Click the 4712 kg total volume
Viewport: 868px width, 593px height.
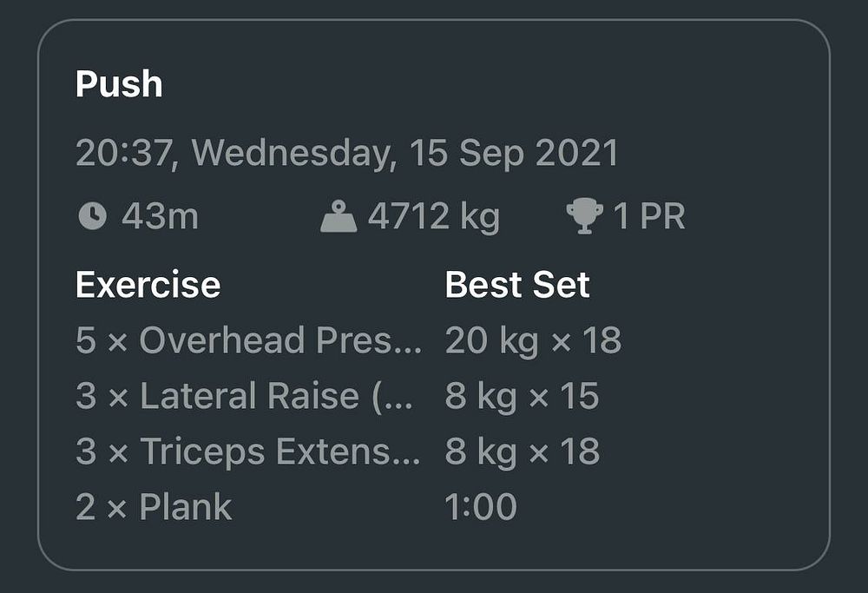pos(434,216)
